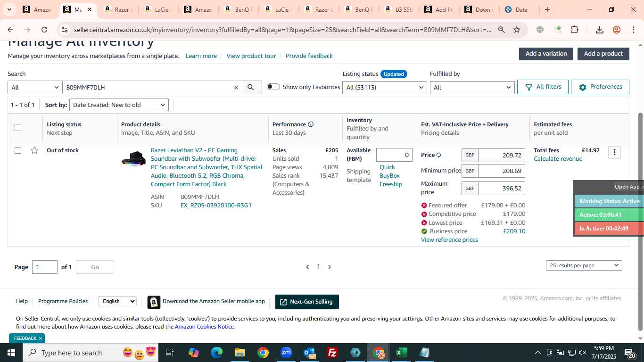The image size is (644, 362).
Task: Open Outlook from the taskbar
Action: tap(309, 353)
